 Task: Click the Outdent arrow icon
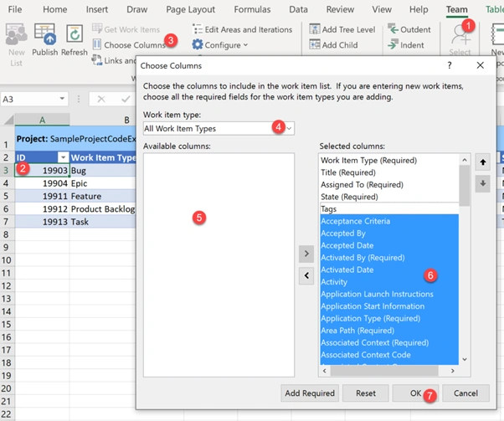pyautogui.click(x=393, y=29)
